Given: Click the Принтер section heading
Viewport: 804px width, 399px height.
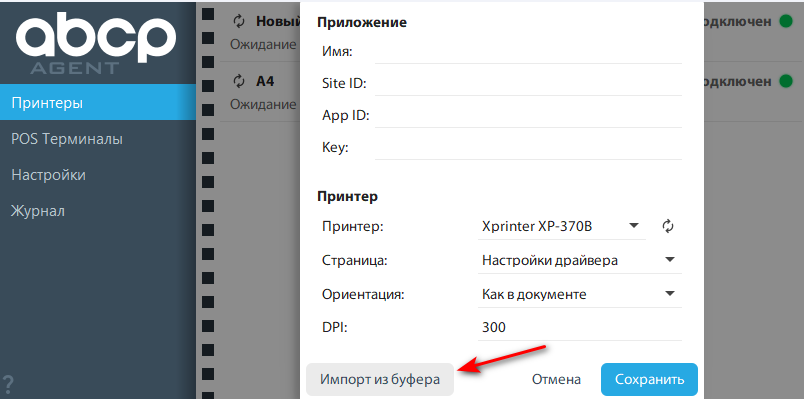Looking at the screenshot, I should point(348,196).
